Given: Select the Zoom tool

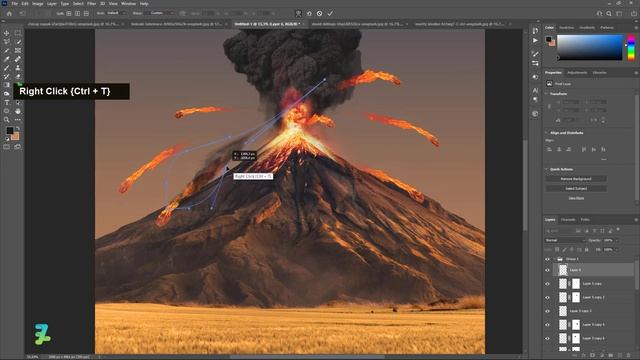Looking at the screenshot, I should point(7,120).
